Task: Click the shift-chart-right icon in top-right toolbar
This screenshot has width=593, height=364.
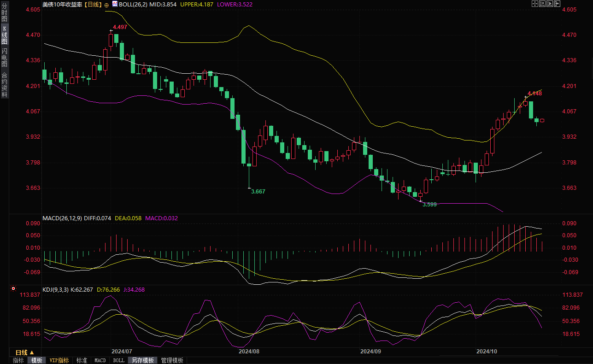Action: pyautogui.click(x=550, y=4)
